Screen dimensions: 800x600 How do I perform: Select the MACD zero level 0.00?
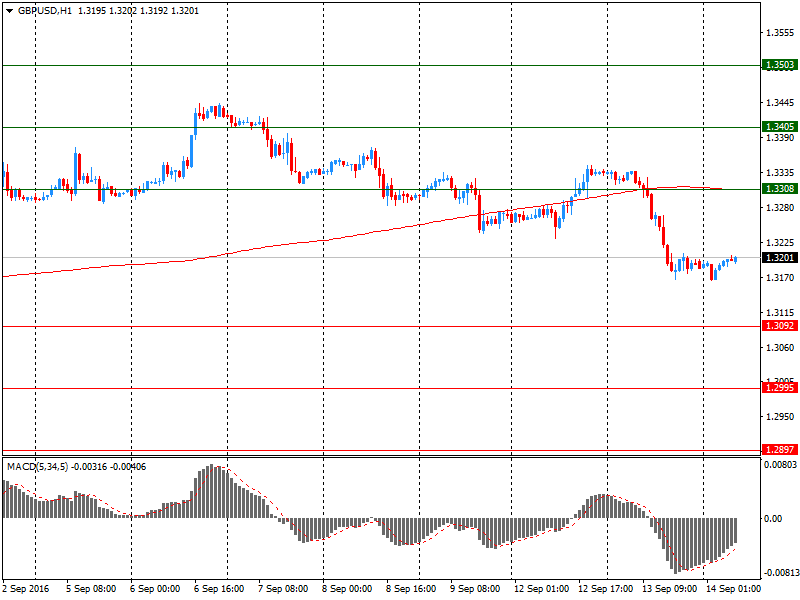[773, 519]
